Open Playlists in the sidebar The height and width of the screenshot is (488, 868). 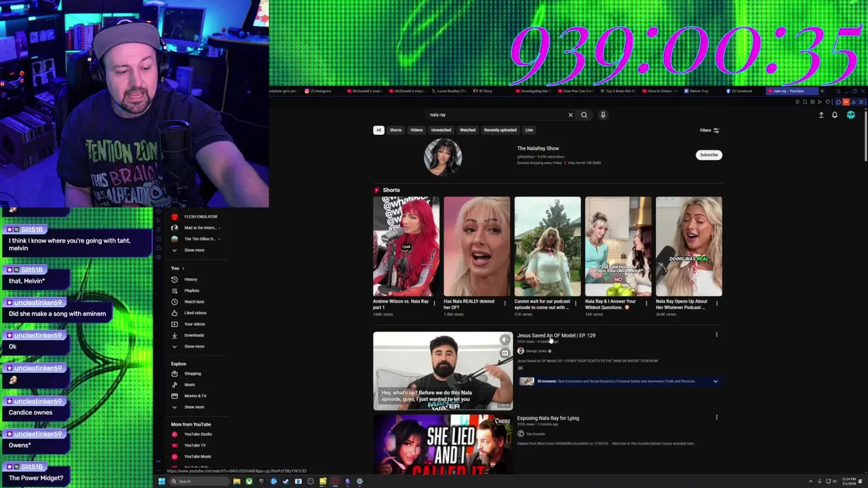pos(191,291)
